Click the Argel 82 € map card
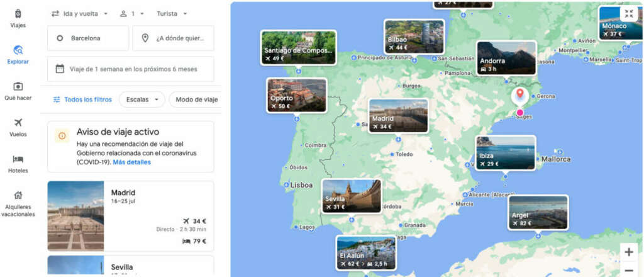Image resolution: width=644 pixels, height=277 pixels. (x=538, y=213)
